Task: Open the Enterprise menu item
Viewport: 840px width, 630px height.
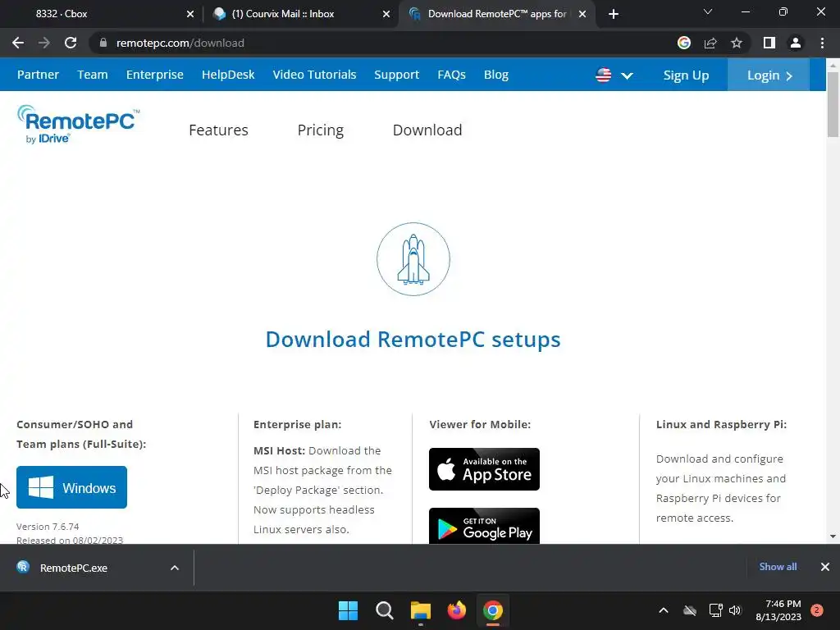Action: (x=155, y=75)
